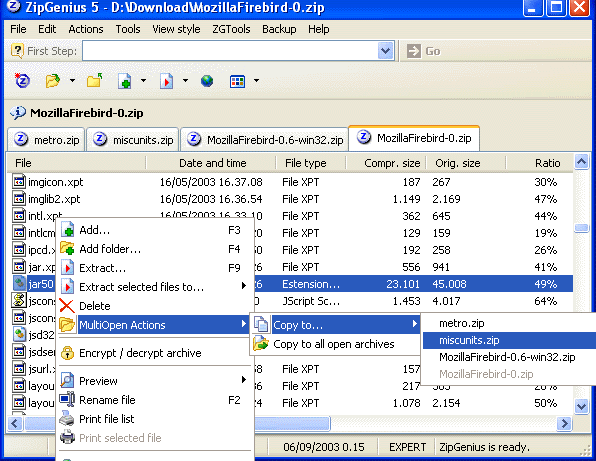596x461 pixels.
Task: Click the EXPERT status bar entry
Action: 407,447
